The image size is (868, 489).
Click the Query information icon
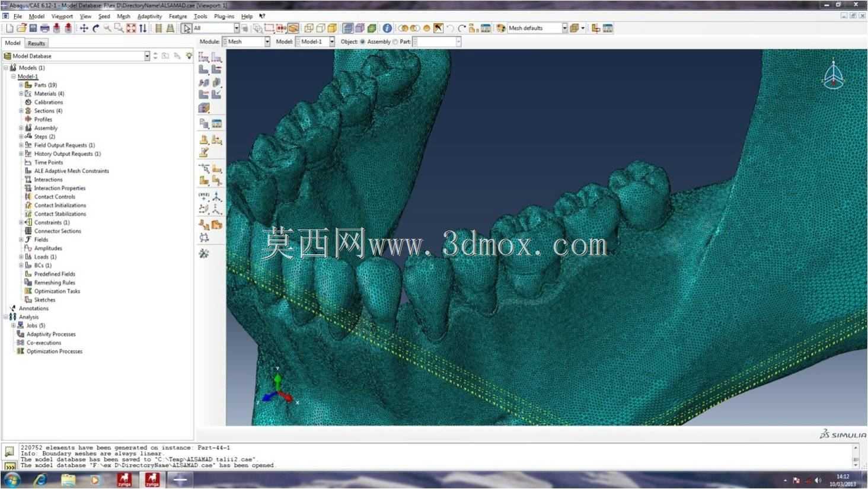click(x=387, y=28)
